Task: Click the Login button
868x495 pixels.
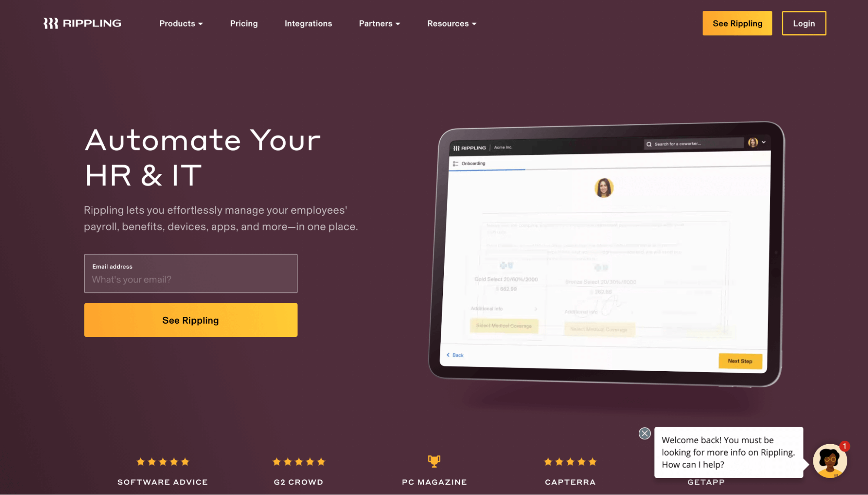Action: pyautogui.click(x=804, y=23)
